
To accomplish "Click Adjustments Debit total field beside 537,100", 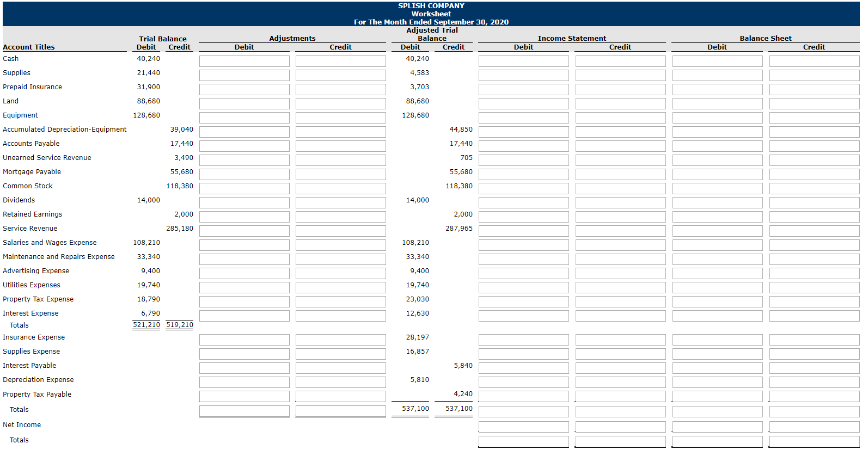I will (244, 411).
